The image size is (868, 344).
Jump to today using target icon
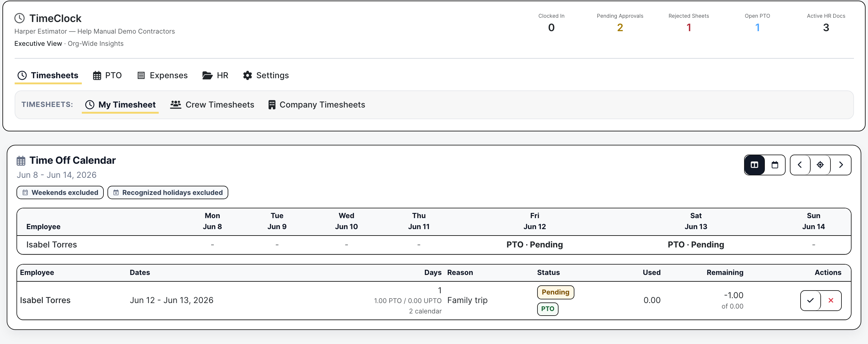820,165
